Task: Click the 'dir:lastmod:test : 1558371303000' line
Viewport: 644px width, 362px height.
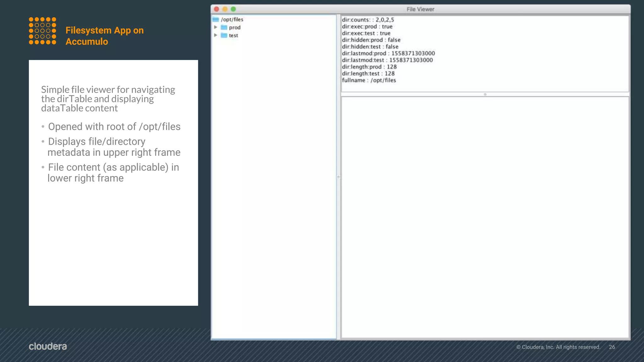Action: coord(387,60)
